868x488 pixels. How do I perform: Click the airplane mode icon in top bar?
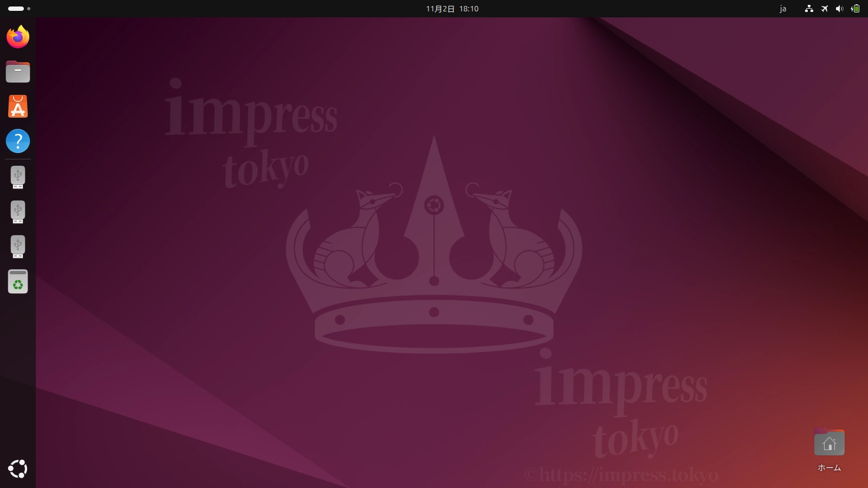pos(825,9)
